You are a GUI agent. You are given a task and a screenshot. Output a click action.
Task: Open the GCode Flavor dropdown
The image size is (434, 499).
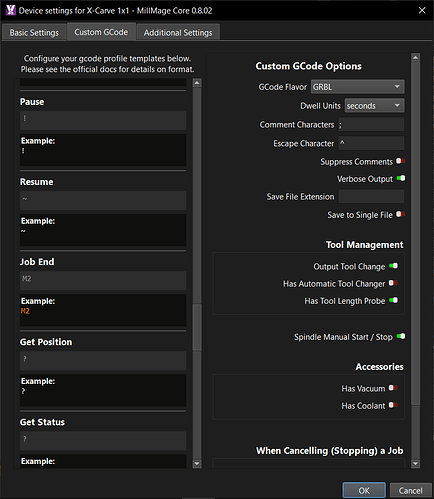coord(357,87)
